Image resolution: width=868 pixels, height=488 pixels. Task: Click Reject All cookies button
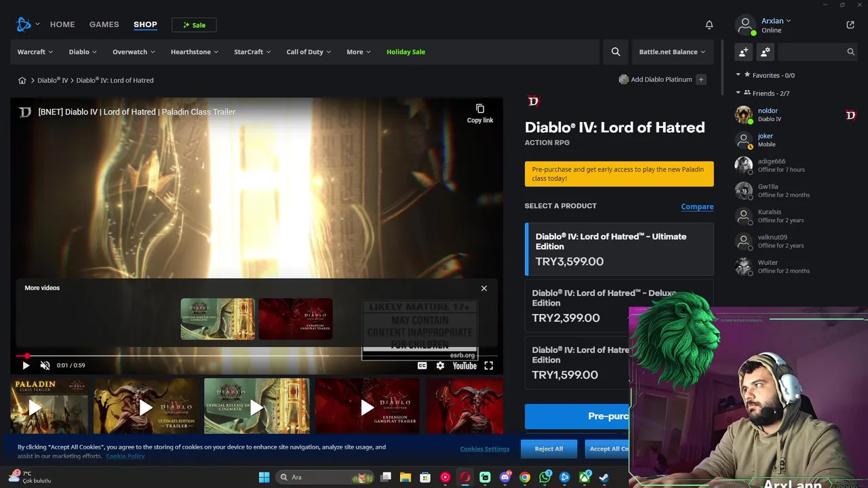(549, 449)
